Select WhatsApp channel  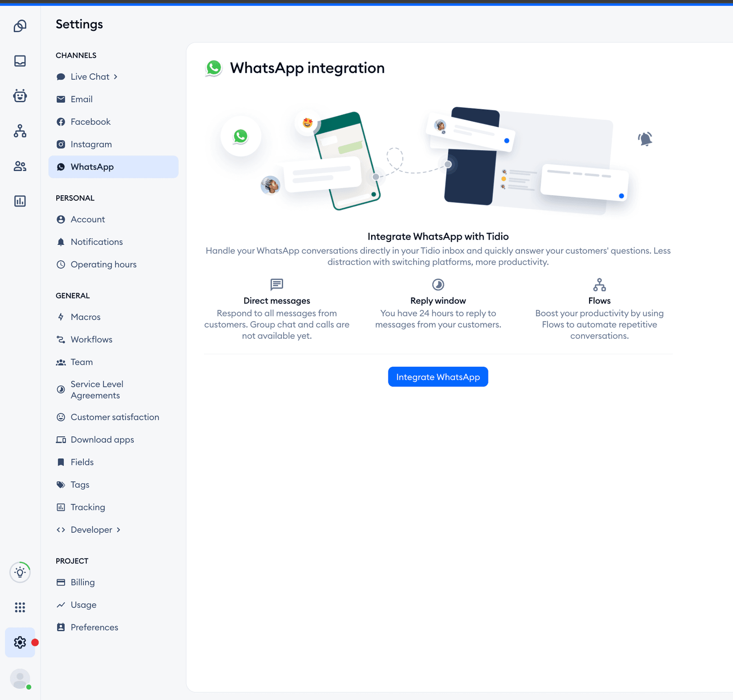point(113,167)
